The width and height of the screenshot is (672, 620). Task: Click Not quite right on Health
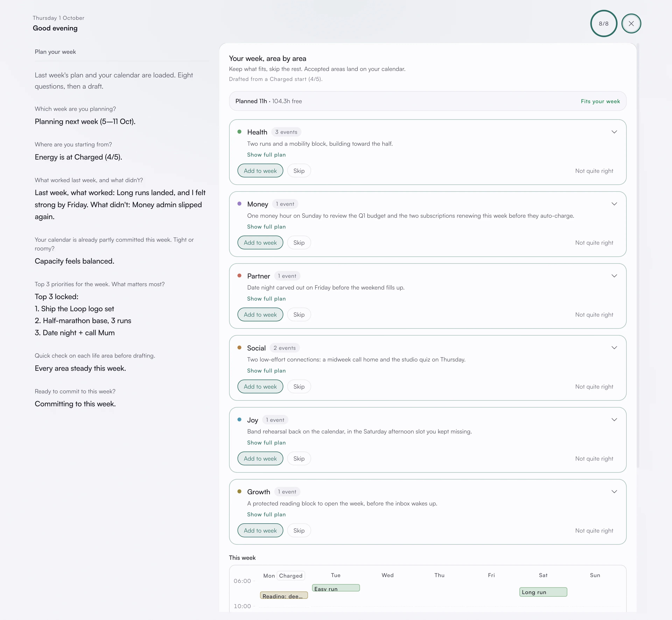pyautogui.click(x=594, y=171)
